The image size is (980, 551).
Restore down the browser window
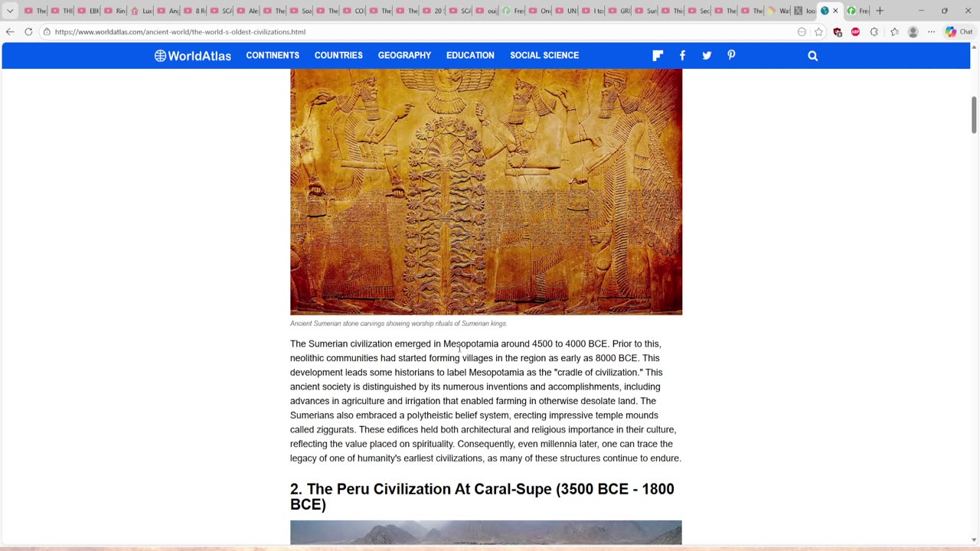[x=944, y=11]
